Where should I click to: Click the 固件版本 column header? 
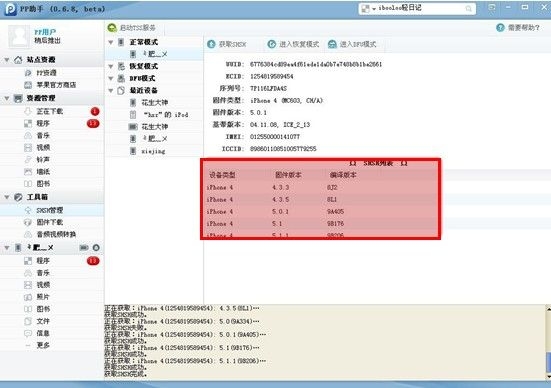pyautogui.click(x=288, y=175)
